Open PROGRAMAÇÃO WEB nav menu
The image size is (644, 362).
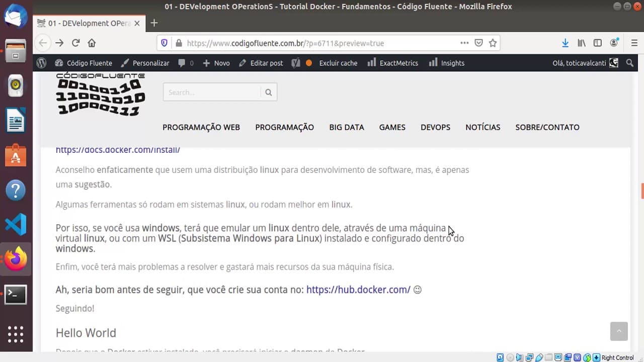[x=201, y=127]
